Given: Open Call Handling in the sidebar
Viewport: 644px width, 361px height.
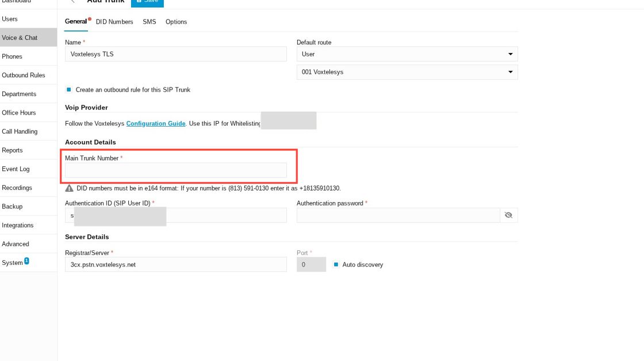Looking at the screenshot, I should (x=28, y=132).
